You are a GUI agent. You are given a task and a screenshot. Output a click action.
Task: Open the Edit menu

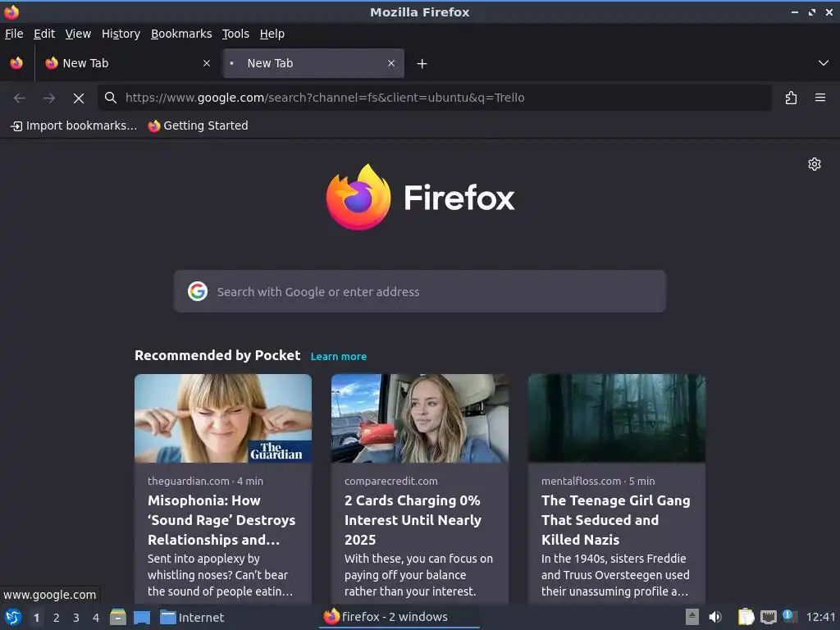click(44, 34)
